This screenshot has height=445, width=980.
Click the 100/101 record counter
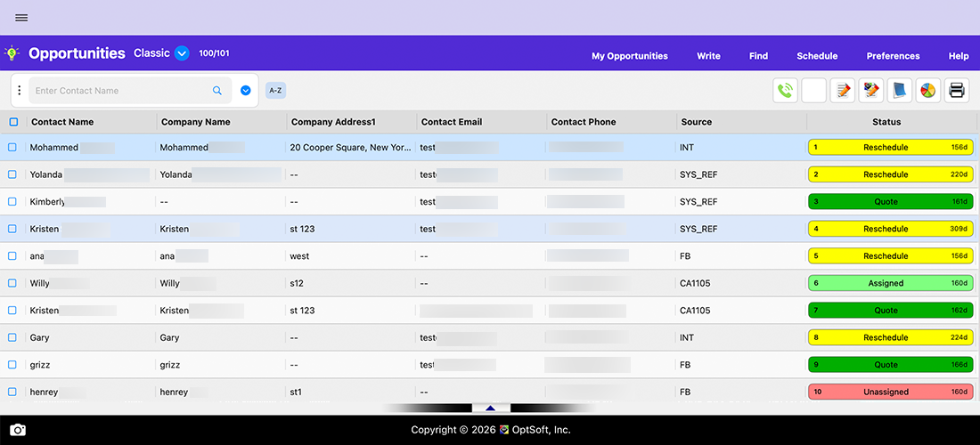pyautogui.click(x=214, y=53)
